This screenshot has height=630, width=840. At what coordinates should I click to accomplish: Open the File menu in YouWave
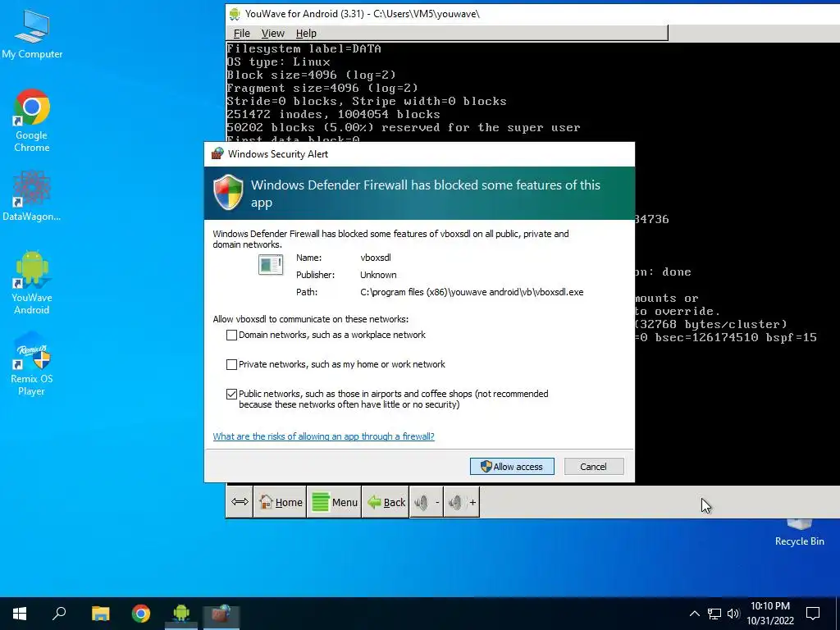(x=242, y=33)
